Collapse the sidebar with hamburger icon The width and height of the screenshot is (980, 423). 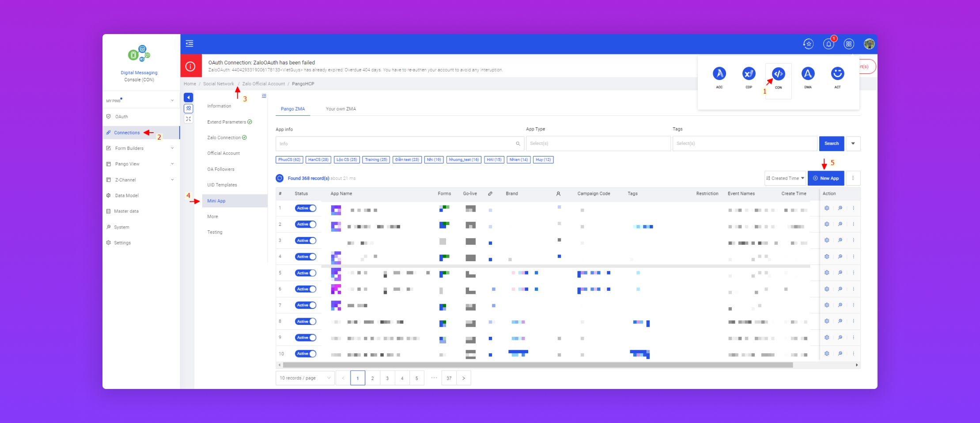pyautogui.click(x=189, y=43)
